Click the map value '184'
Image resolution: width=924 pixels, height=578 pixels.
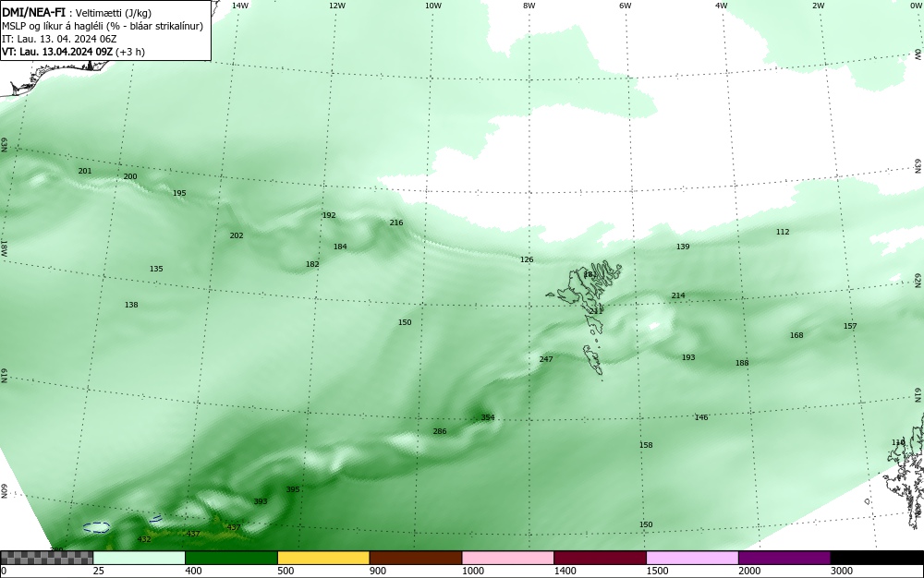340,246
